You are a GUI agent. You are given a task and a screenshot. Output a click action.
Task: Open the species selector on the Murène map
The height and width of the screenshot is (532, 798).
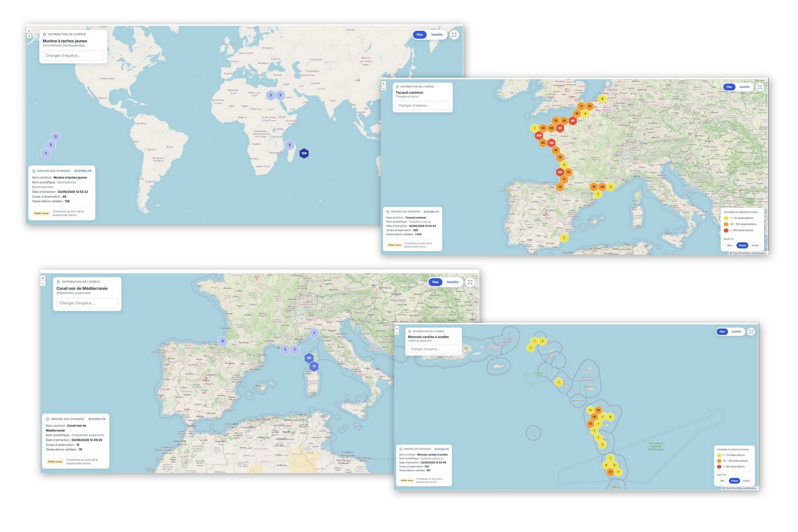(x=73, y=55)
